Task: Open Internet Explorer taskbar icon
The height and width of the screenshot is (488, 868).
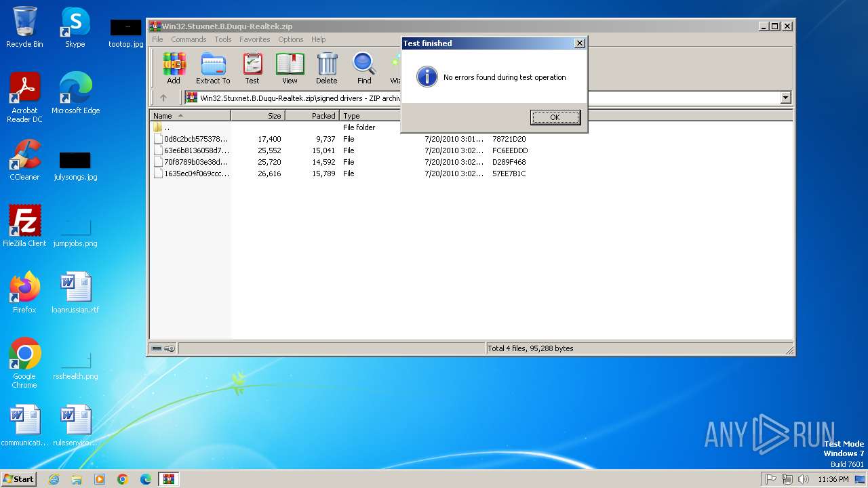Action: pos(54,479)
